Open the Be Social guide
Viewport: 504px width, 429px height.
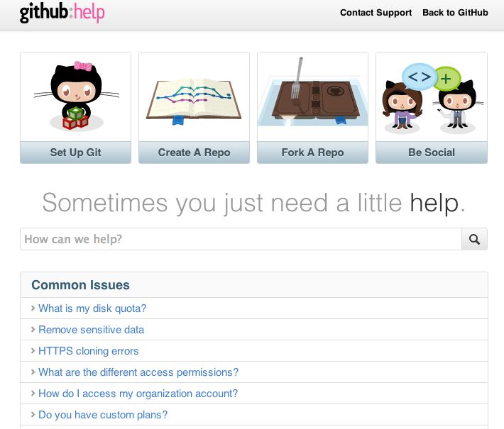(432, 152)
